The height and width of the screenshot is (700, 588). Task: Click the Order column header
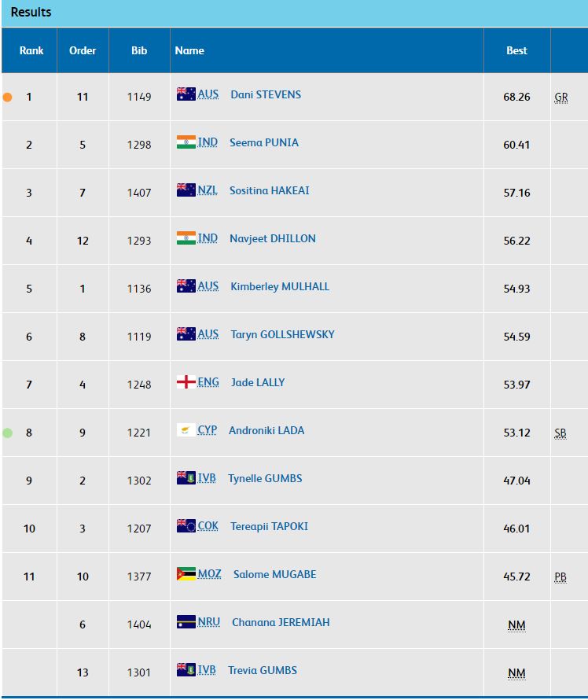(x=83, y=50)
